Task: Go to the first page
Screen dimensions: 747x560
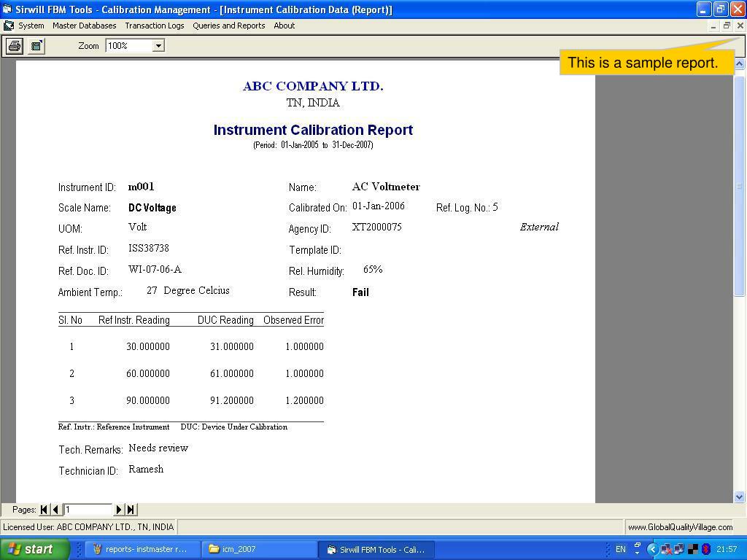Action: coord(44,510)
